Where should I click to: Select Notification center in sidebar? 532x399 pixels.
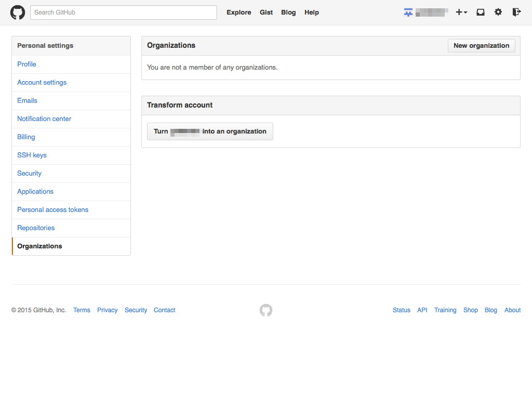tap(44, 119)
